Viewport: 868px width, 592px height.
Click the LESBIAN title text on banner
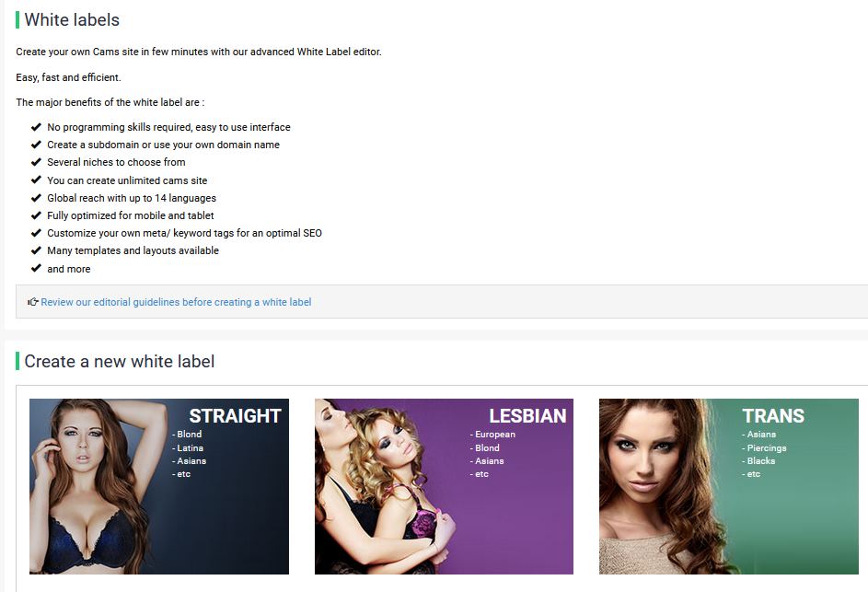(527, 416)
